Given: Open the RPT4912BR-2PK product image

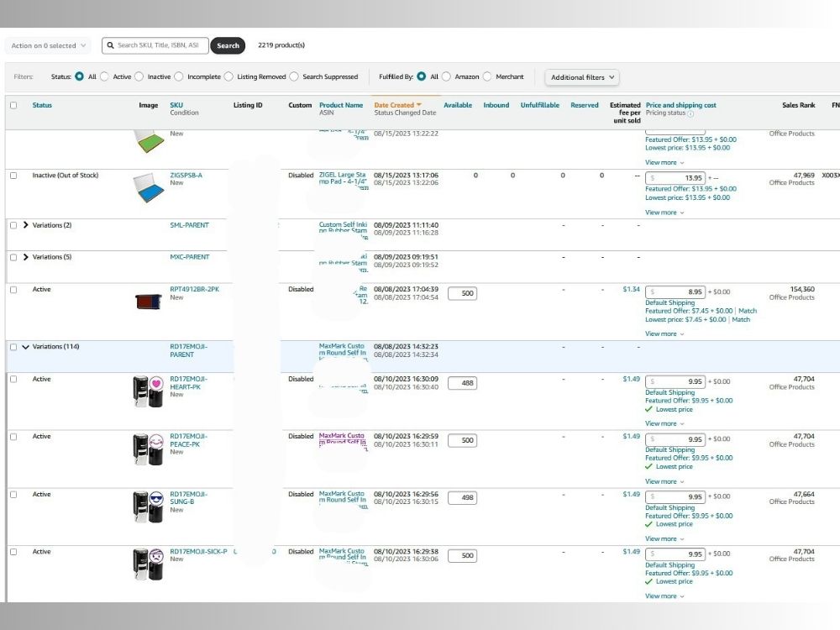Looking at the screenshot, I should click(149, 301).
